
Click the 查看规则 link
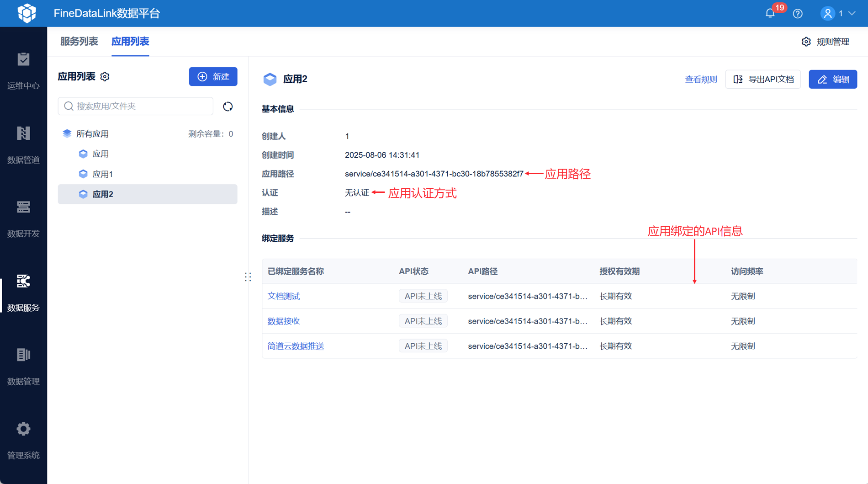pyautogui.click(x=701, y=80)
